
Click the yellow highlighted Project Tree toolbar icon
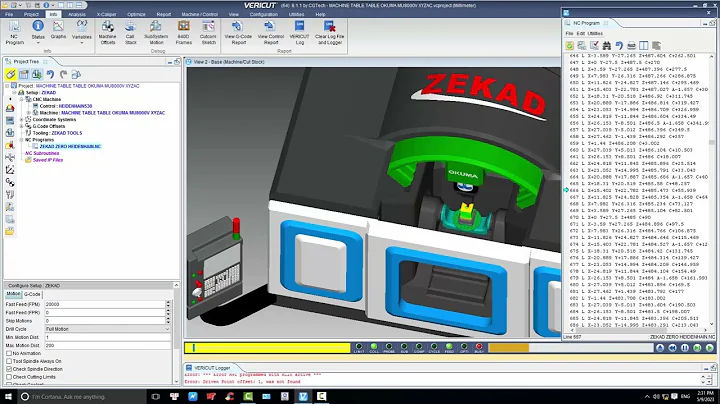[11, 74]
